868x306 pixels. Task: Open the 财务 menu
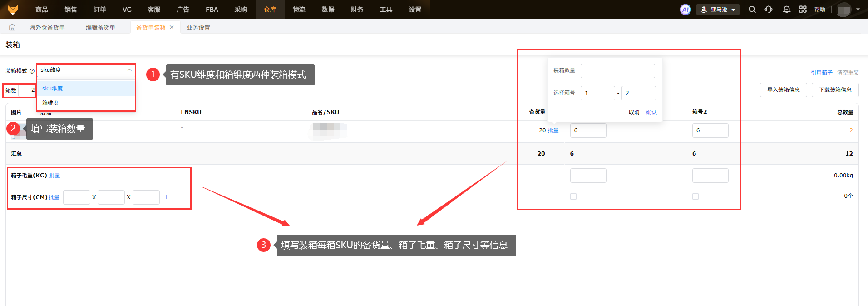coord(357,10)
